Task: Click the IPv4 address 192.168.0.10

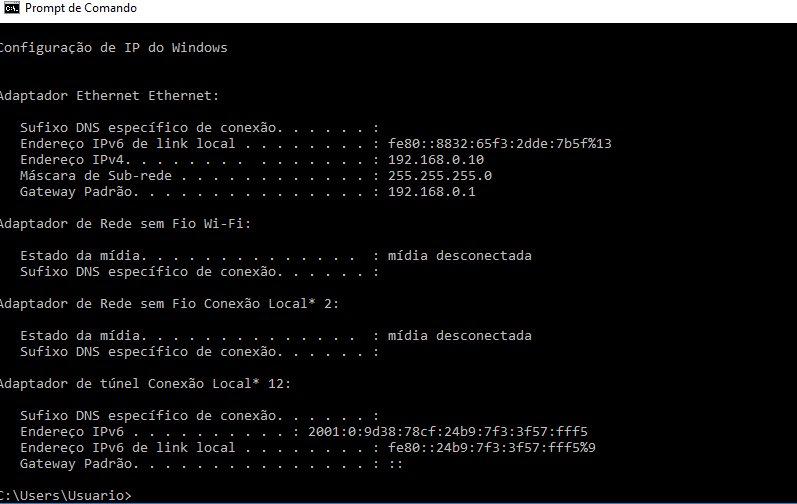Action: [436, 160]
